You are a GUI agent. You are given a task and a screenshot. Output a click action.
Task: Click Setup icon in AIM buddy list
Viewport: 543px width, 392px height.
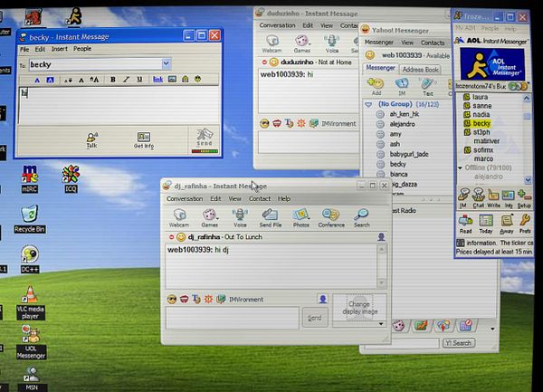pos(524,198)
